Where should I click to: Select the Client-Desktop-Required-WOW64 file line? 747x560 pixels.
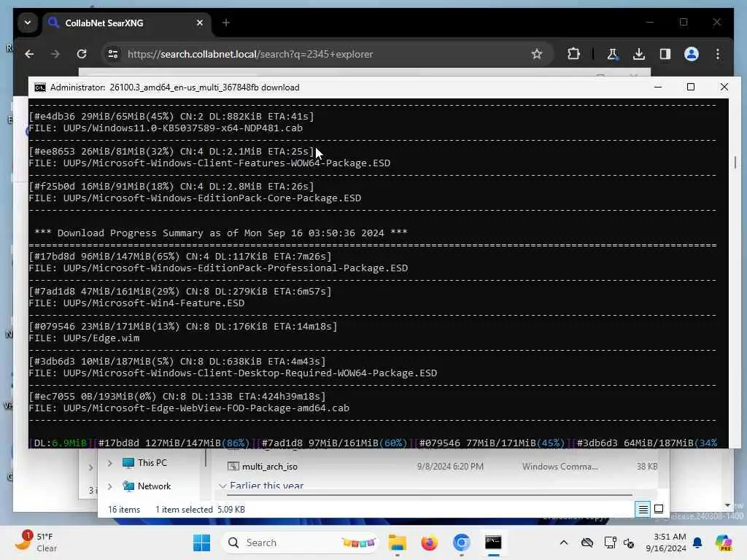click(233, 373)
